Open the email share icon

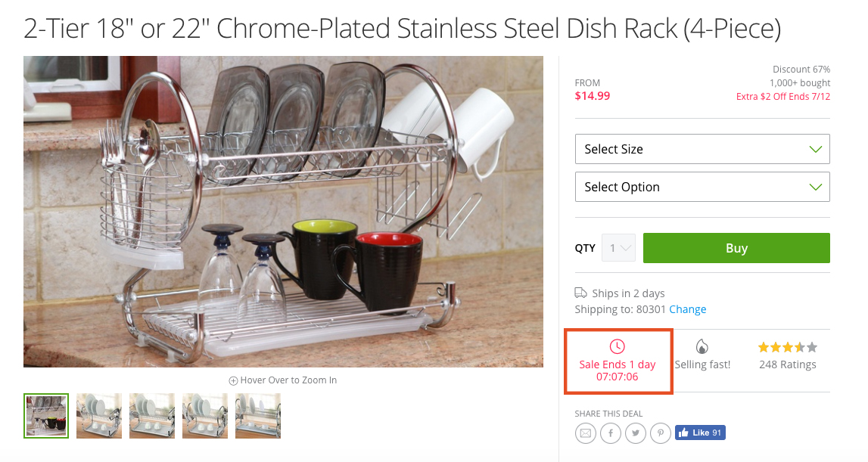[585, 433]
